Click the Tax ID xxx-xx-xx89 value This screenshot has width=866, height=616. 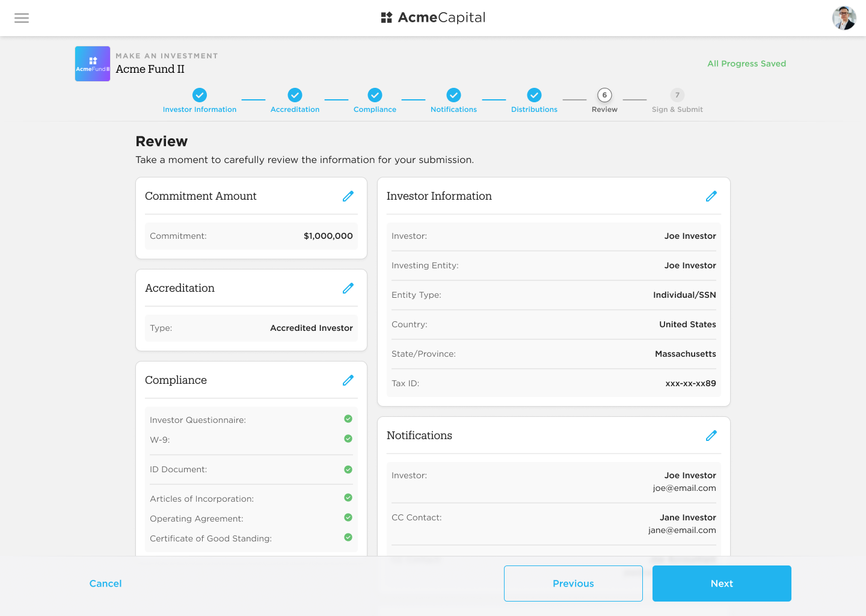coord(690,383)
